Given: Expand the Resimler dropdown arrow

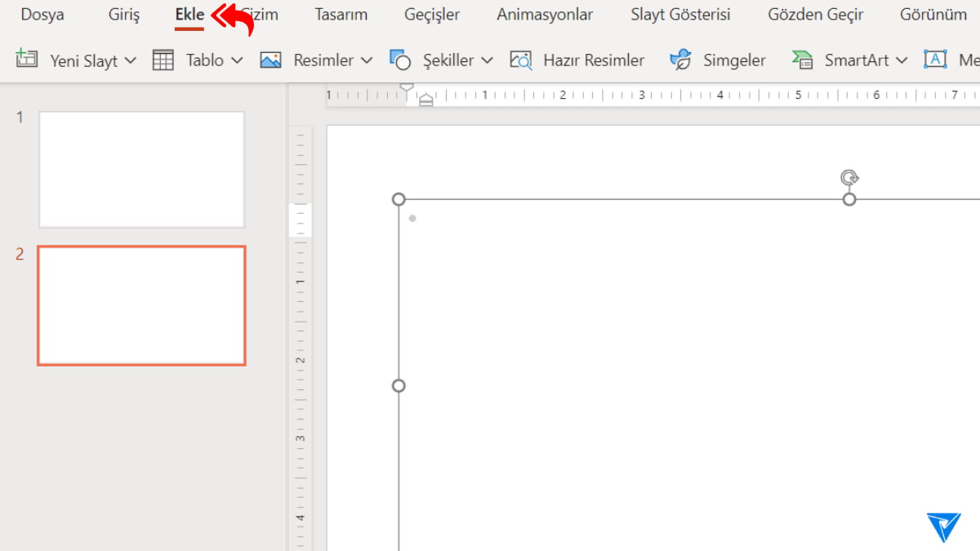Looking at the screenshot, I should [x=367, y=60].
